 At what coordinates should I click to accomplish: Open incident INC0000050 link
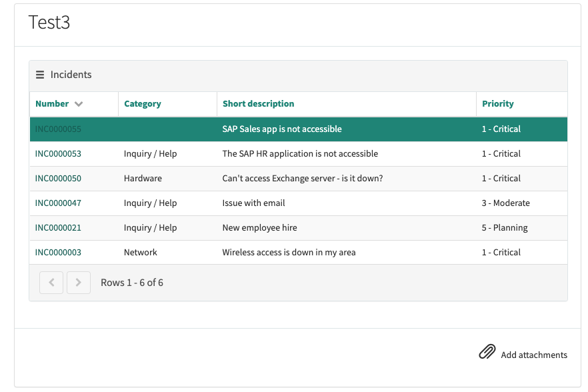coord(58,179)
